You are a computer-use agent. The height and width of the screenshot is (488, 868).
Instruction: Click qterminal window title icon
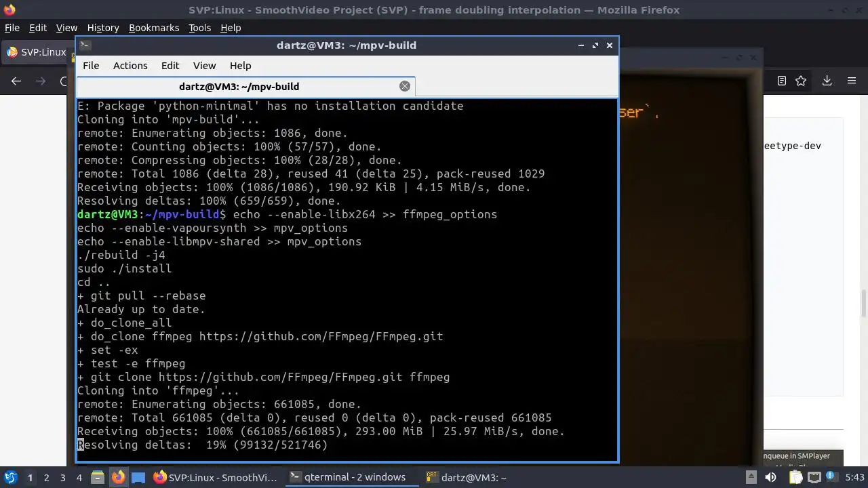(x=85, y=45)
